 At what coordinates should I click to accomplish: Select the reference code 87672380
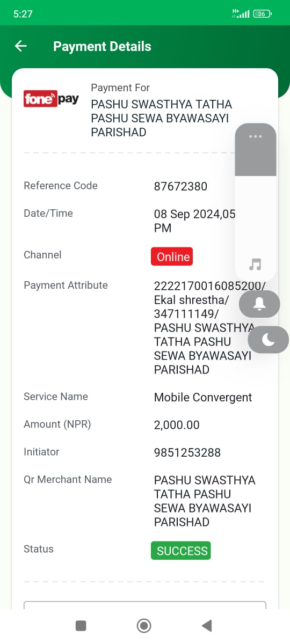pos(180,186)
